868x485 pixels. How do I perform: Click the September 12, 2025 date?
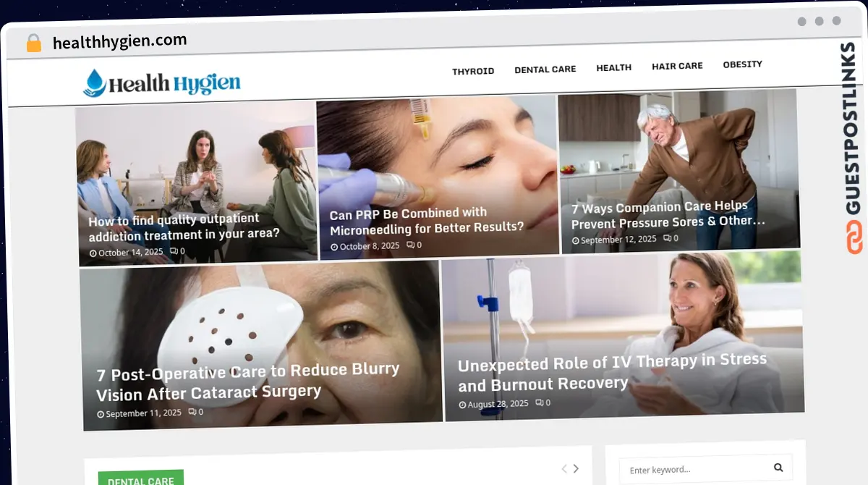tap(618, 240)
